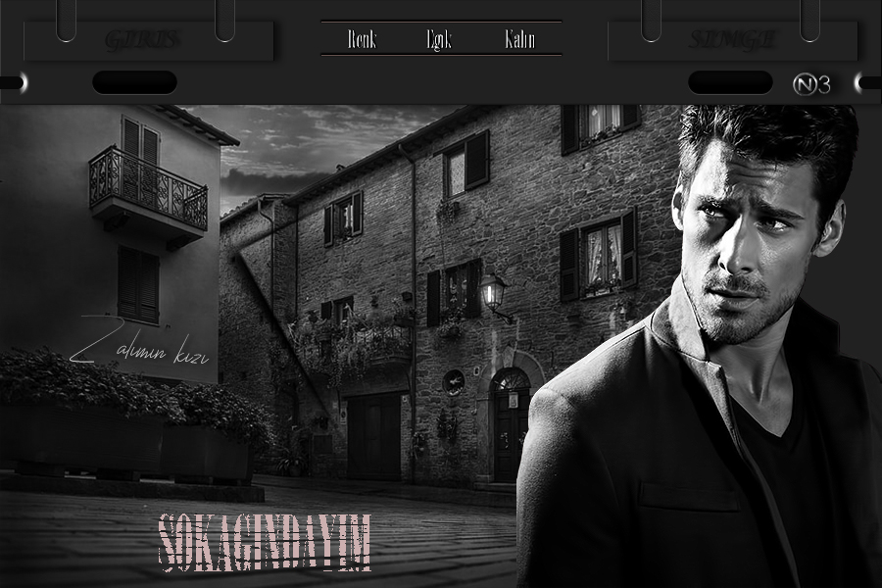Click the black pill field below SIMGE
The width and height of the screenshot is (882, 588).
(730, 82)
